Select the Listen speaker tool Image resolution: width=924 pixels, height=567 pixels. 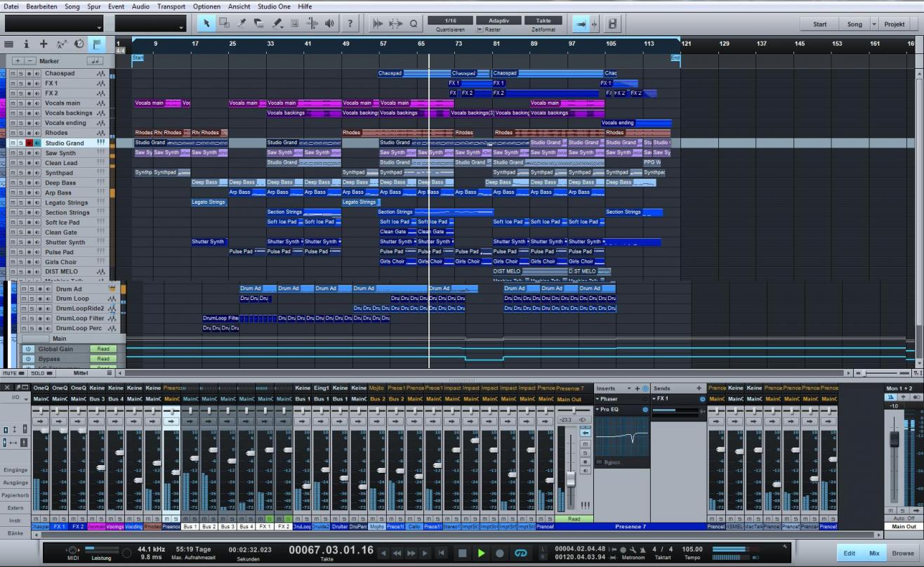click(329, 23)
